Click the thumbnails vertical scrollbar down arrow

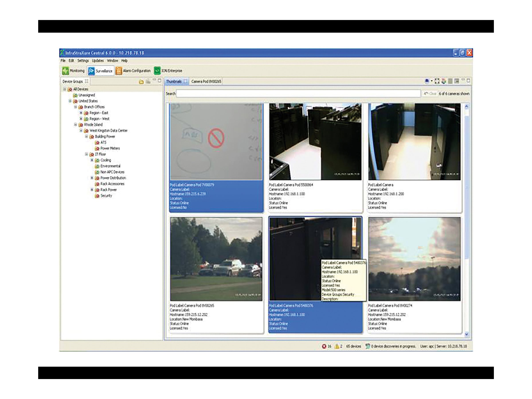[467, 334]
